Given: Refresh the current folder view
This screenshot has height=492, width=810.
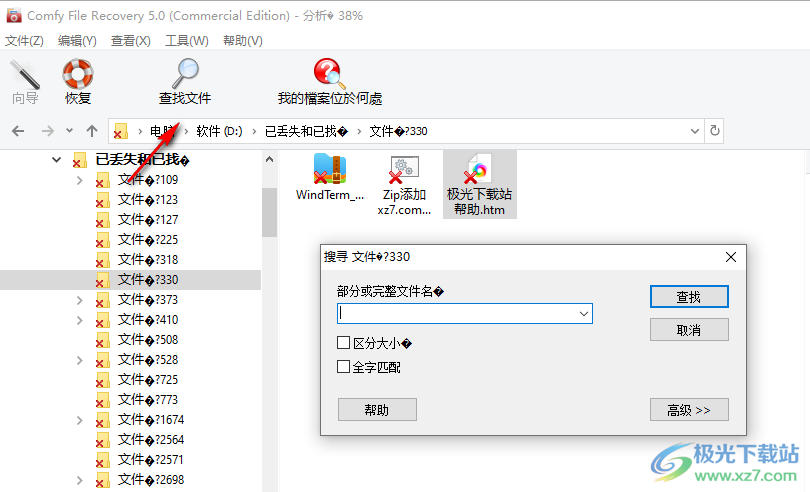Looking at the screenshot, I should click(714, 131).
